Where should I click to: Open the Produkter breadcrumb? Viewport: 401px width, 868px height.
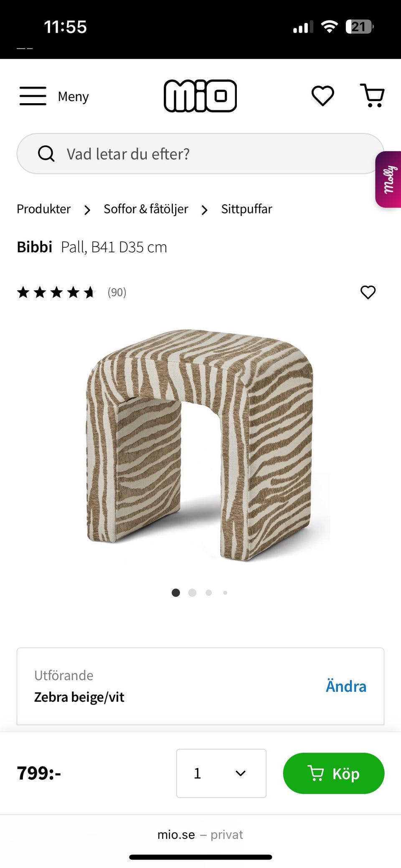tap(44, 209)
